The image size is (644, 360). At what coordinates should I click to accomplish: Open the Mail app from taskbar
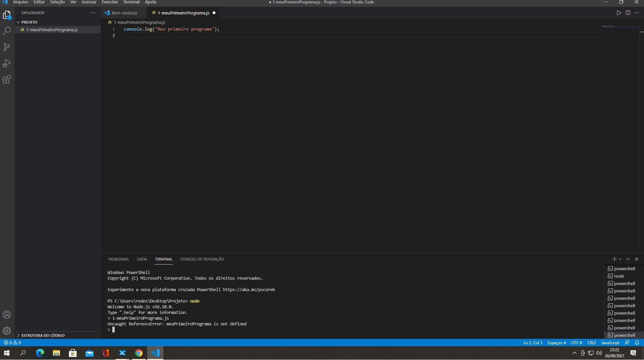pyautogui.click(x=89, y=353)
